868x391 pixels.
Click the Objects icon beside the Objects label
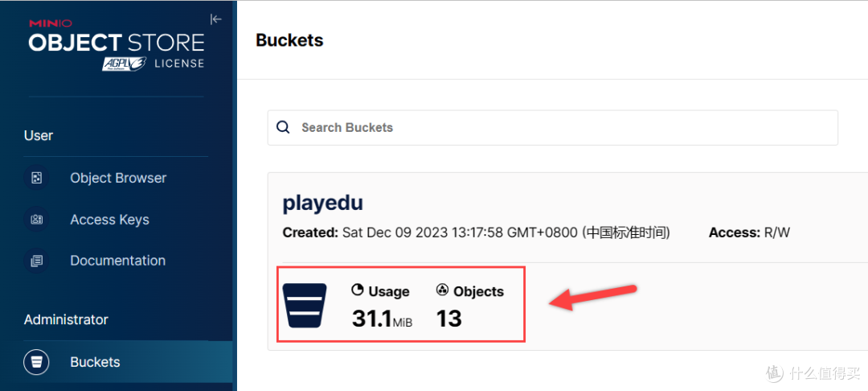442,291
